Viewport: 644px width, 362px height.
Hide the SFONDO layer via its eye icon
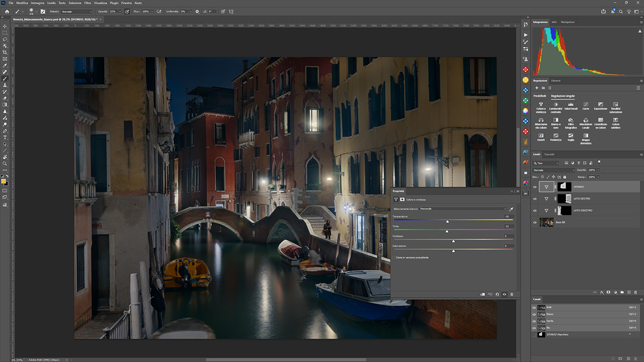point(535,187)
